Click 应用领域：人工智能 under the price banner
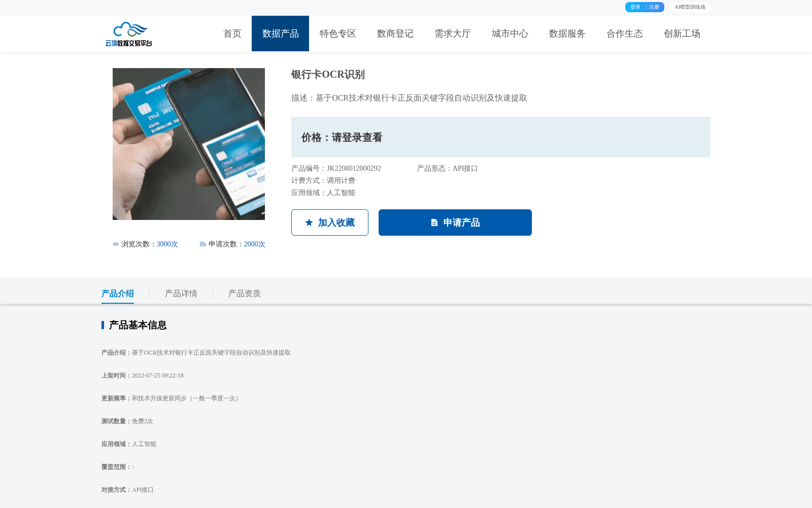Screen dimensions: 812x508 (323, 193)
